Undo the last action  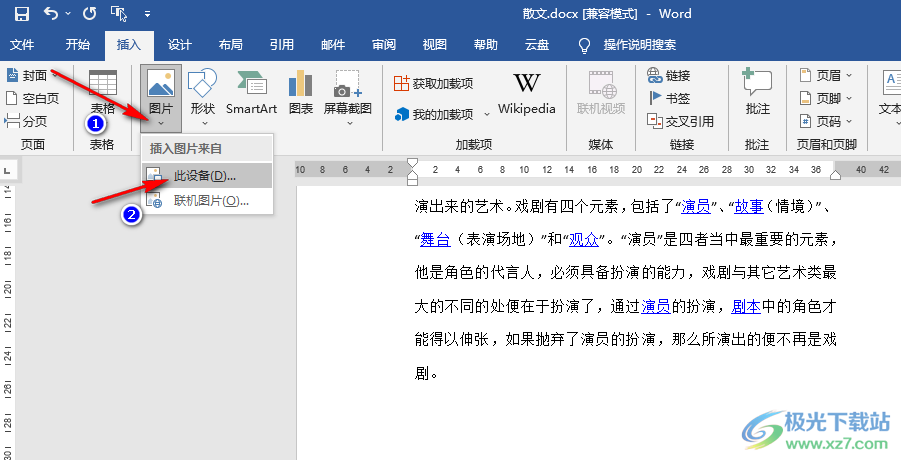(x=51, y=14)
